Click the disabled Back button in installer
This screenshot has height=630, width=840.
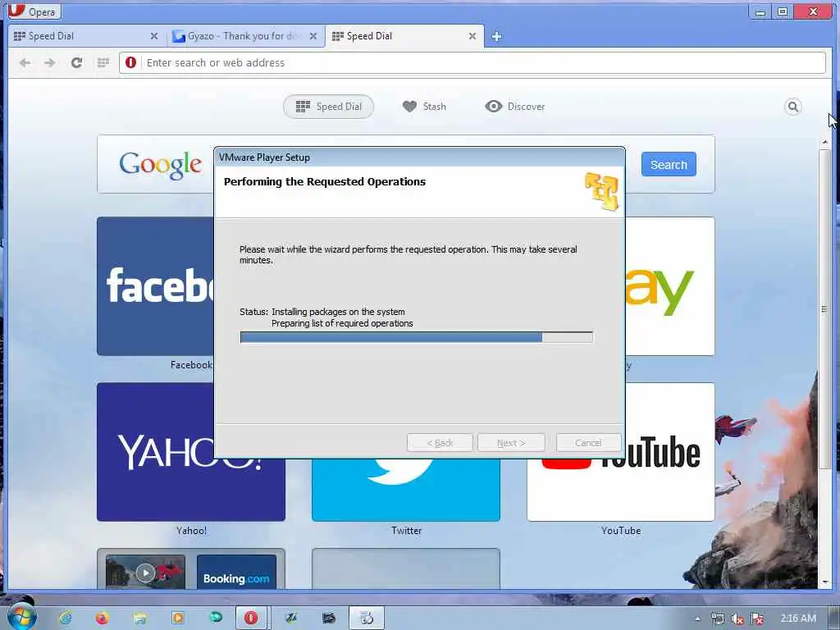point(440,443)
